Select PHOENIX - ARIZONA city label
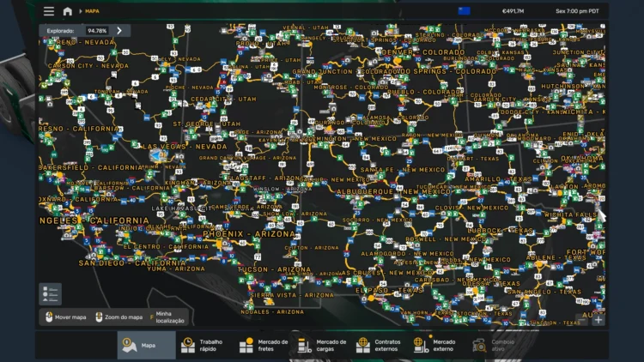644x362 pixels. (249, 234)
